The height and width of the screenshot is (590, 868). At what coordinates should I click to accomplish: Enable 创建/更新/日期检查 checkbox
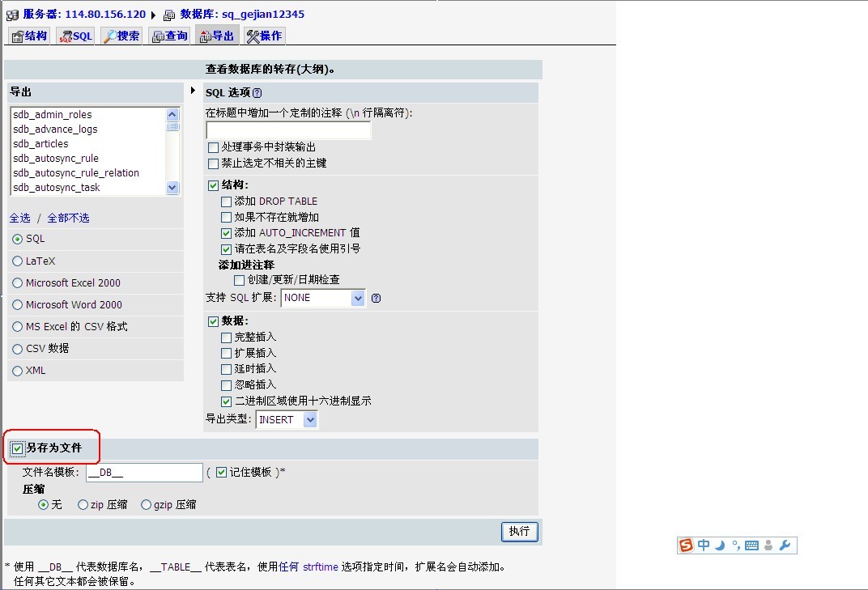[x=239, y=281]
